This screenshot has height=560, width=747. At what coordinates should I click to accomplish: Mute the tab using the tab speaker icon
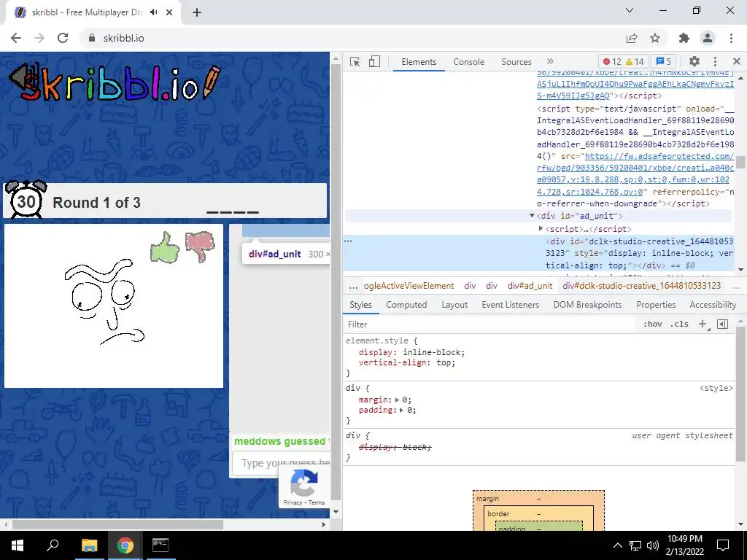point(153,12)
